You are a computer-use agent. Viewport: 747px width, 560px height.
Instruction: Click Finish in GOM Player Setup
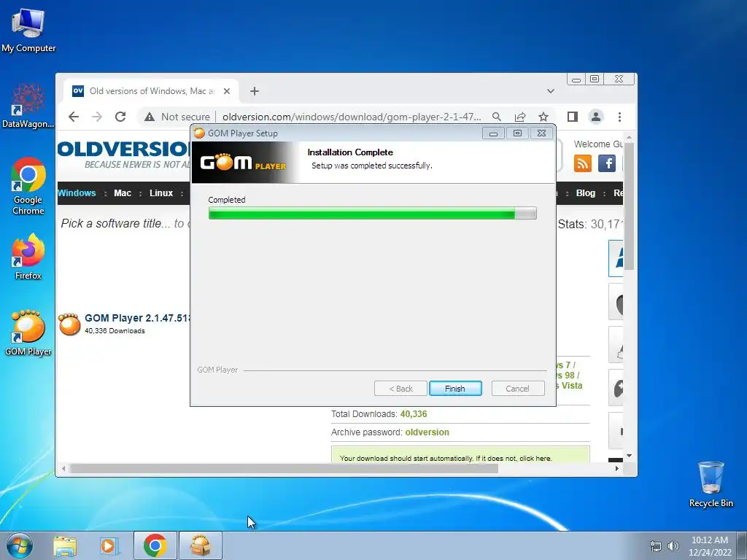coord(455,389)
